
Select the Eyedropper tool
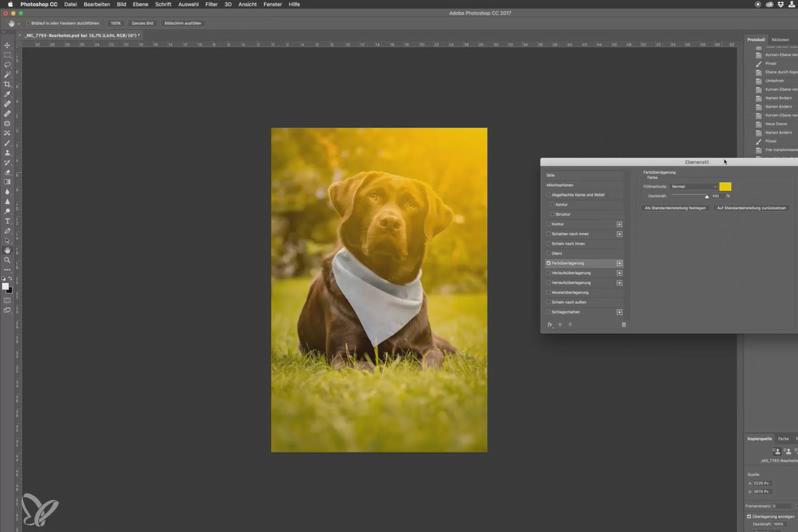tap(7, 94)
